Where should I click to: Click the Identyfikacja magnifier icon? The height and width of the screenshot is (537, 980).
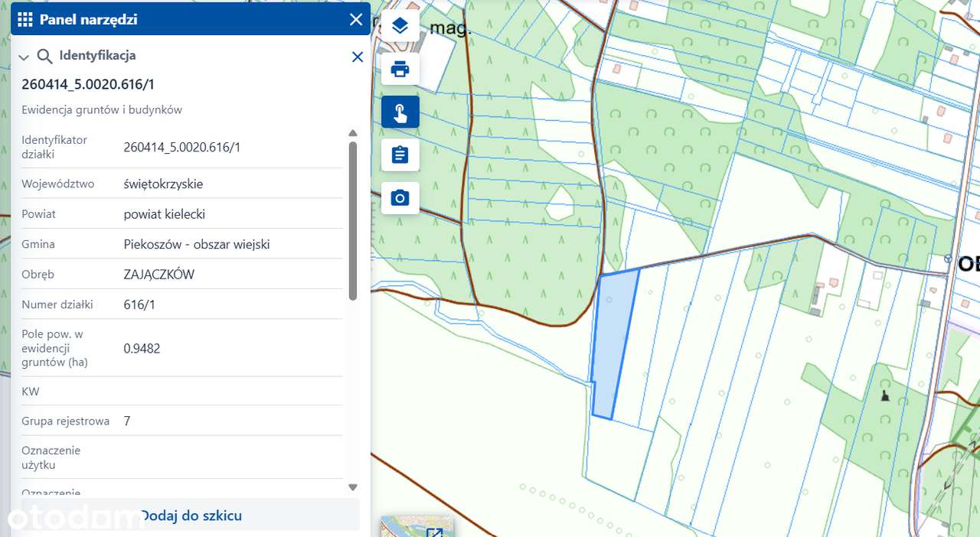point(44,56)
